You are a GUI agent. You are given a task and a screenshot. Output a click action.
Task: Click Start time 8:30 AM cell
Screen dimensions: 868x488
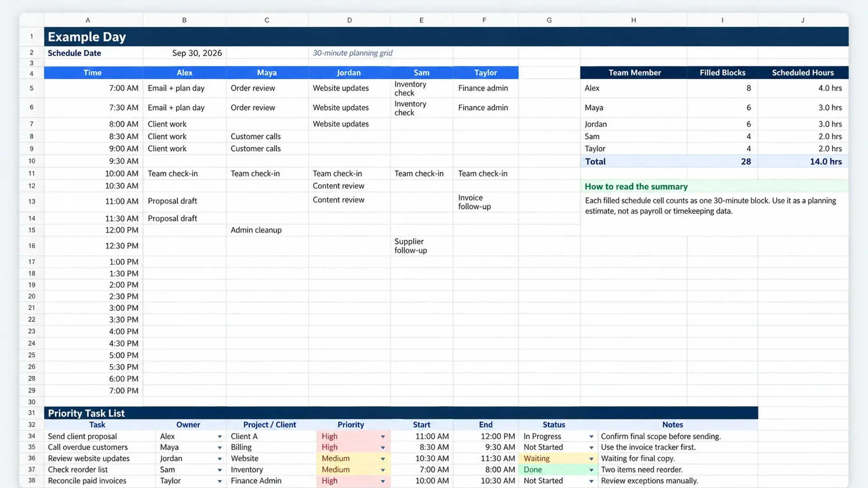(421, 447)
